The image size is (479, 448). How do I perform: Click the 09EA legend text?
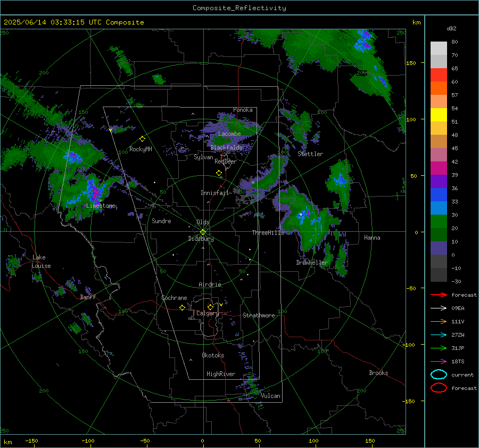[x=458, y=308]
